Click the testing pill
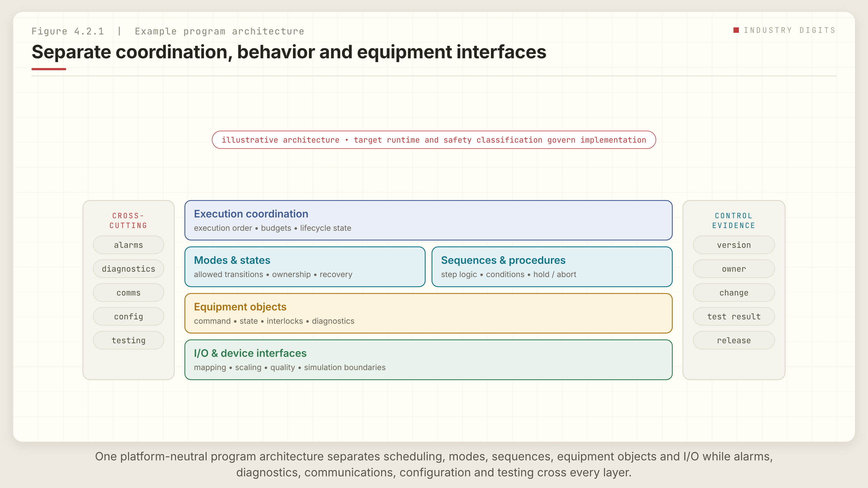Image resolution: width=868 pixels, height=488 pixels. click(128, 340)
